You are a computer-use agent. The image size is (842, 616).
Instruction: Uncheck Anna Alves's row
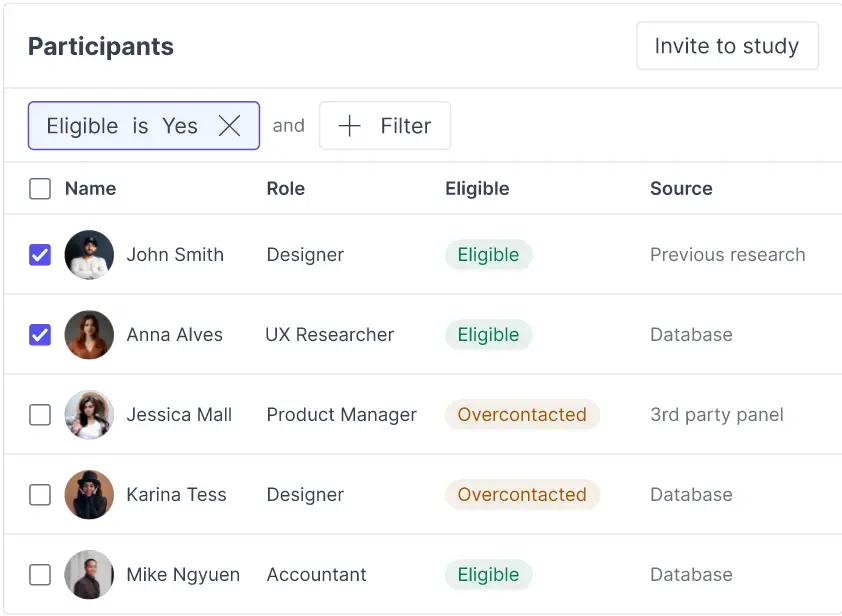point(40,335)
